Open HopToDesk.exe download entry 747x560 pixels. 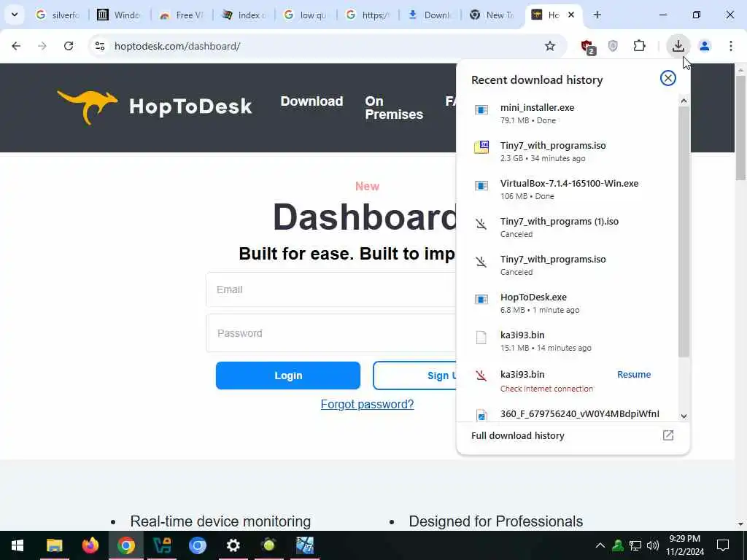pyautogui.click(x=567, y=303)
